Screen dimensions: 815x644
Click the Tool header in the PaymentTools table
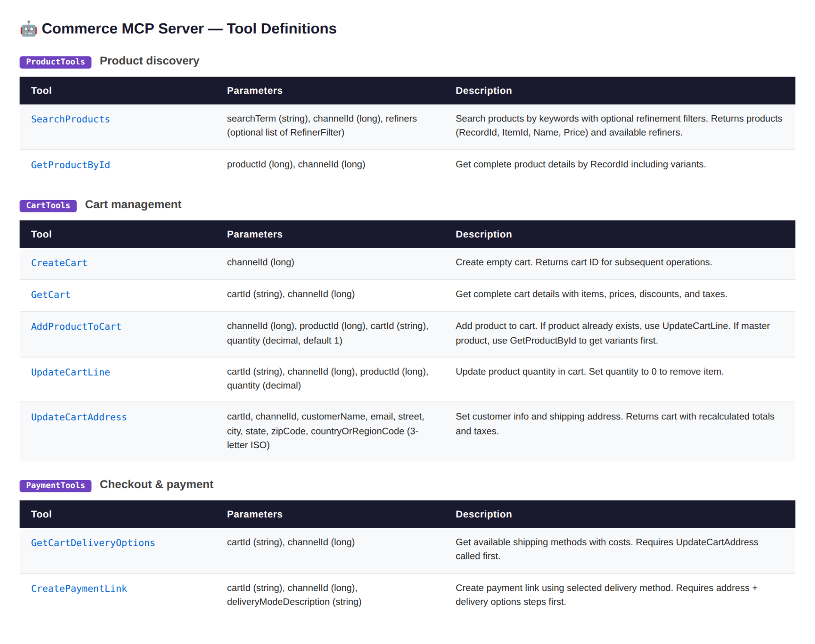pos(41,514)
